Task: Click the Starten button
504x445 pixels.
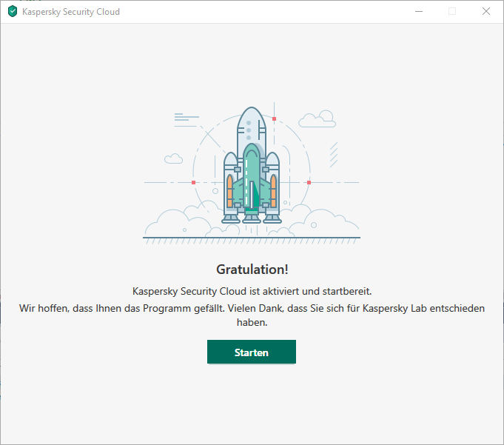Action: point(251,352)
